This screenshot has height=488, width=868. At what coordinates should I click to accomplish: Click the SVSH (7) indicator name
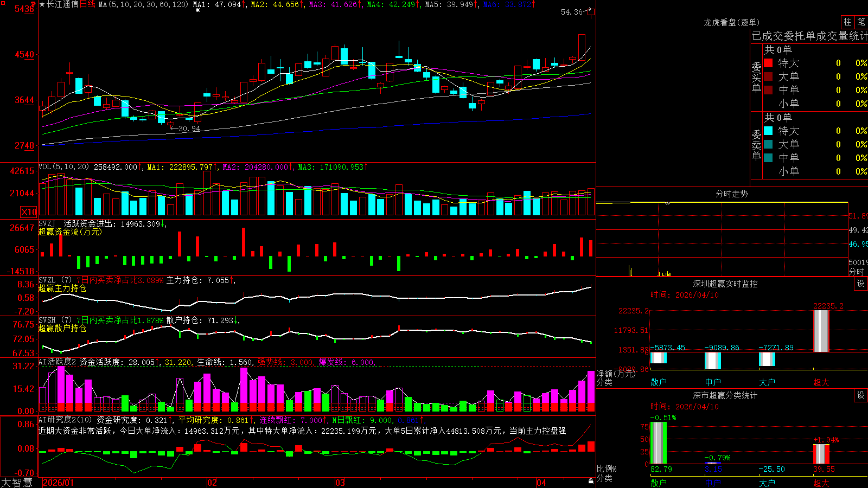[x=55, y=320]
